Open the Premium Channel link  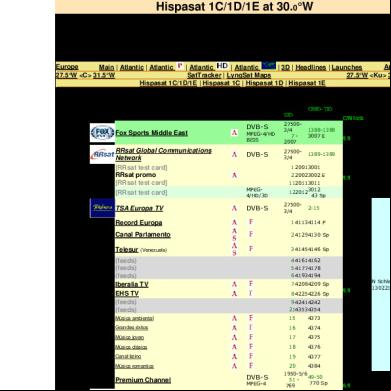pyautogui.click(x=143, y=380)
